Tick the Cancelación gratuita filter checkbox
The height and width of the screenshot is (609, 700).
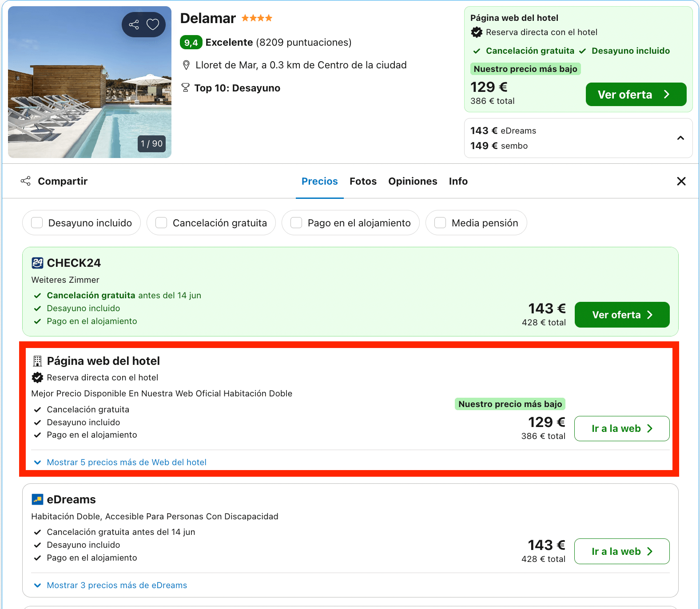click(161, 223)
